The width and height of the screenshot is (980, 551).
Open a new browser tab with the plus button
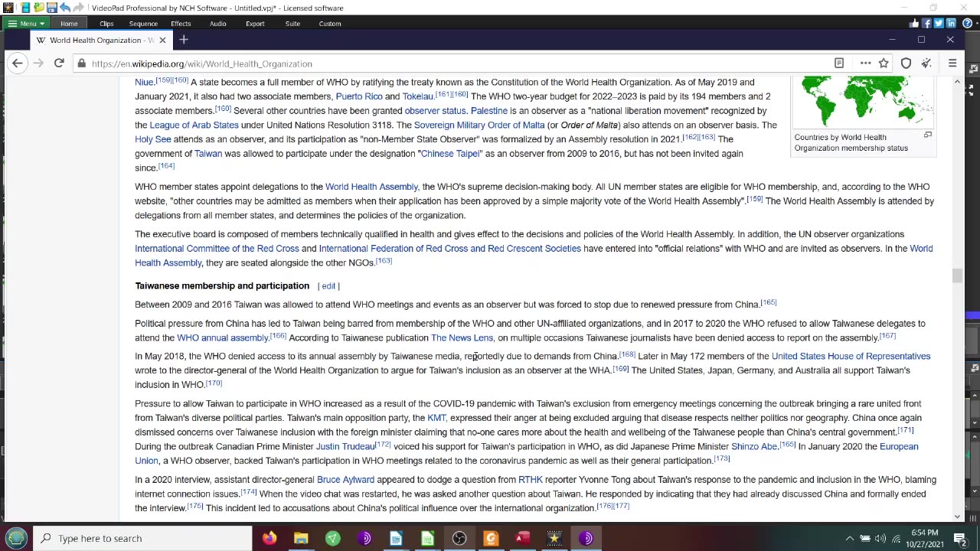[x=183, y=40]
